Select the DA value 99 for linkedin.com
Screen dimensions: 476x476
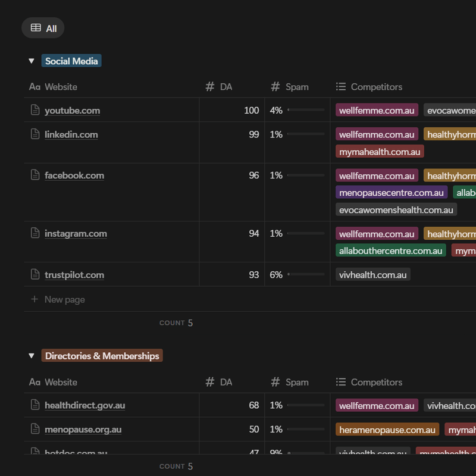(x=254, y=134)
